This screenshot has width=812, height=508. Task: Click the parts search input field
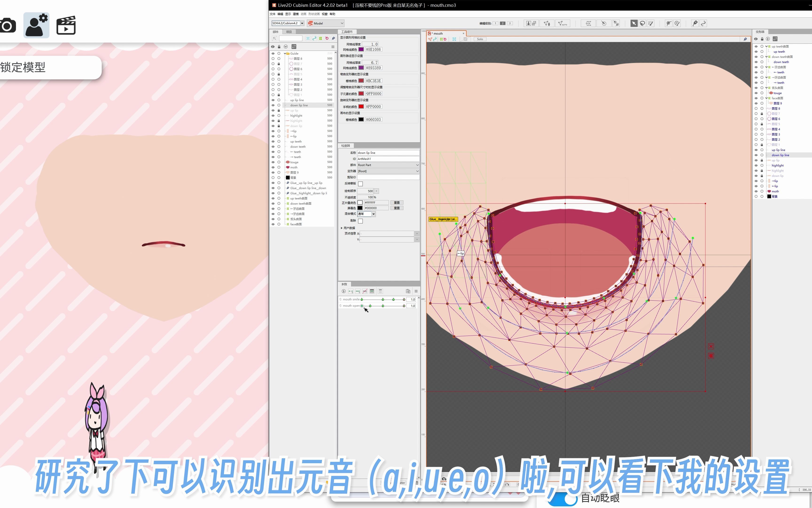tap(291, 38)
